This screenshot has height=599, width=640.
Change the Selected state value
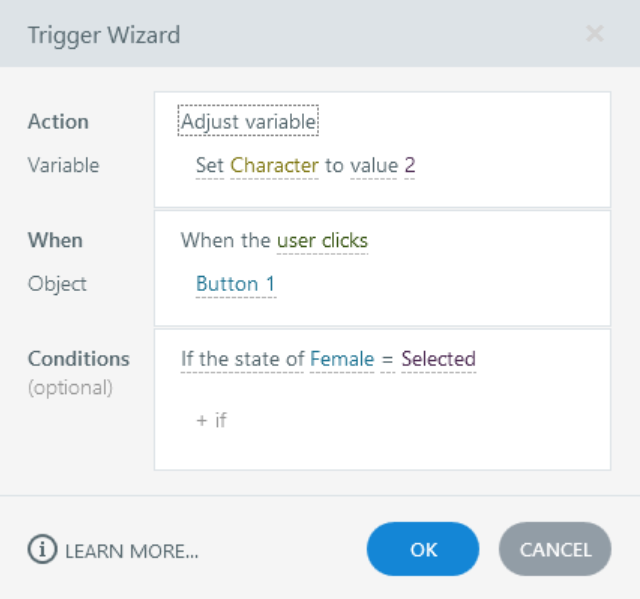[x=438, y=359]
